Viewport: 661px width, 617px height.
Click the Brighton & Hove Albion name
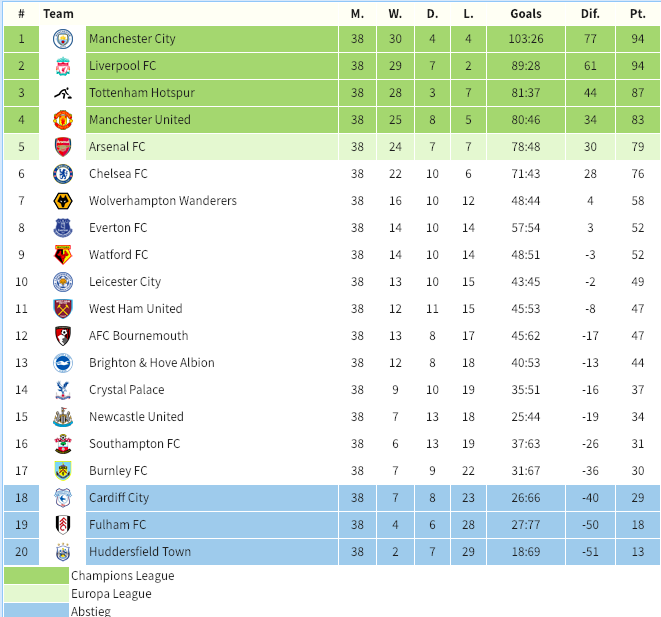pyautogui.click(x=152, y=362)
